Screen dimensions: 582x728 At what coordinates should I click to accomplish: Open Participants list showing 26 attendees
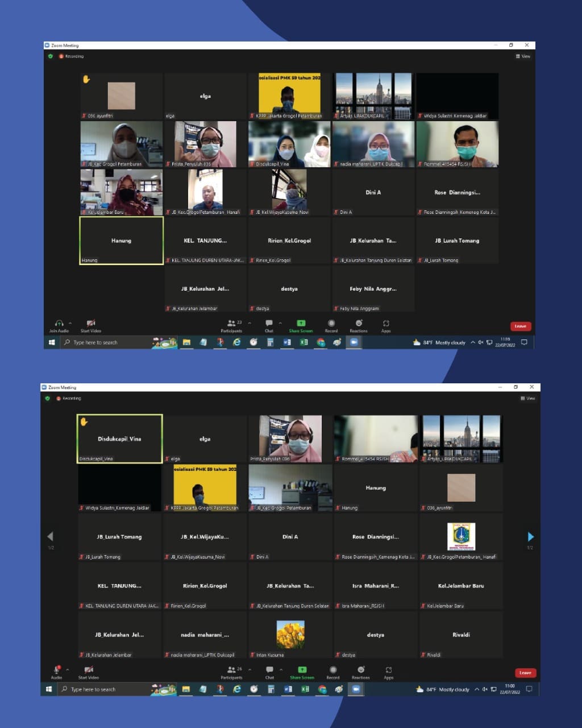point(231,671)
